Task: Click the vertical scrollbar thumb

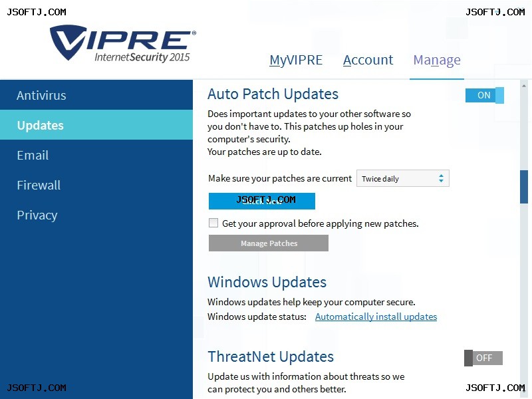Action: (524, 187)
